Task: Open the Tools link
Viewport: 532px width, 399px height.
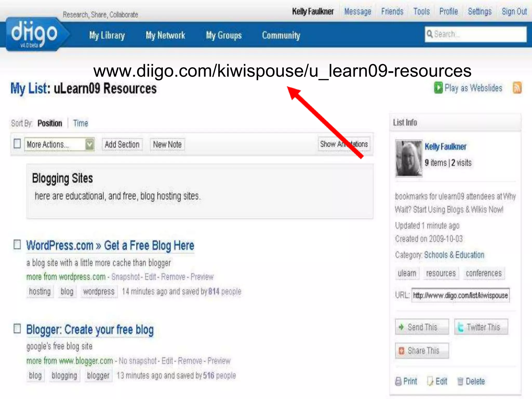Action: pyautogui.click(x=422, y=12)
